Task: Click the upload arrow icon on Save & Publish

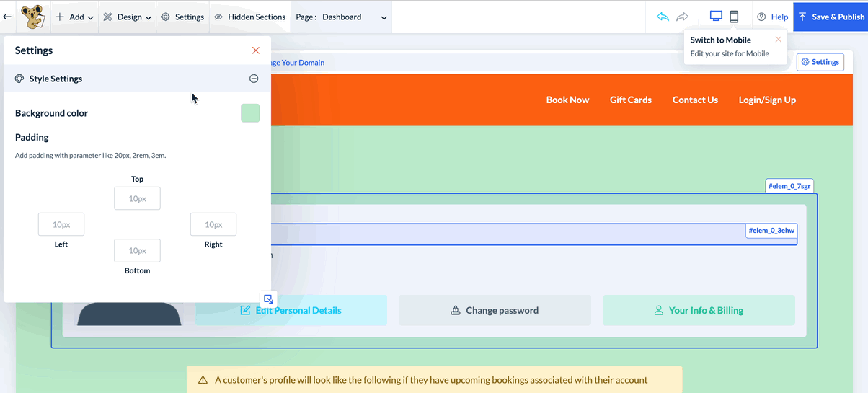Action: 802,17
